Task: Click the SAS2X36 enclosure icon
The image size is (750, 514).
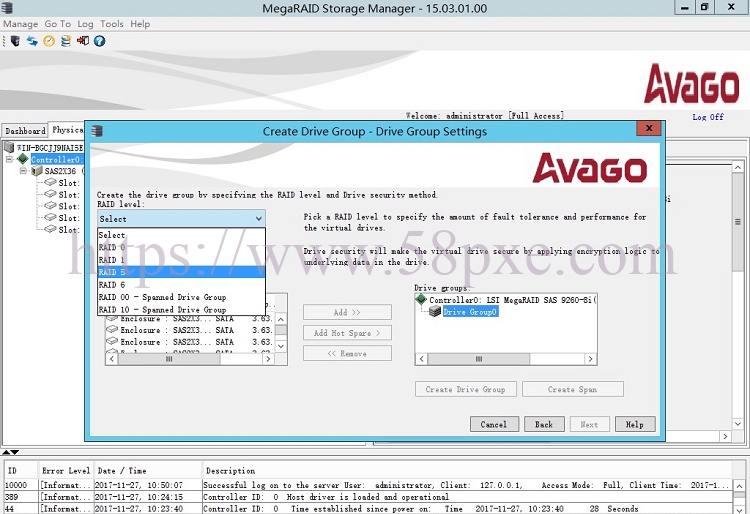Action: click(37, 171)
